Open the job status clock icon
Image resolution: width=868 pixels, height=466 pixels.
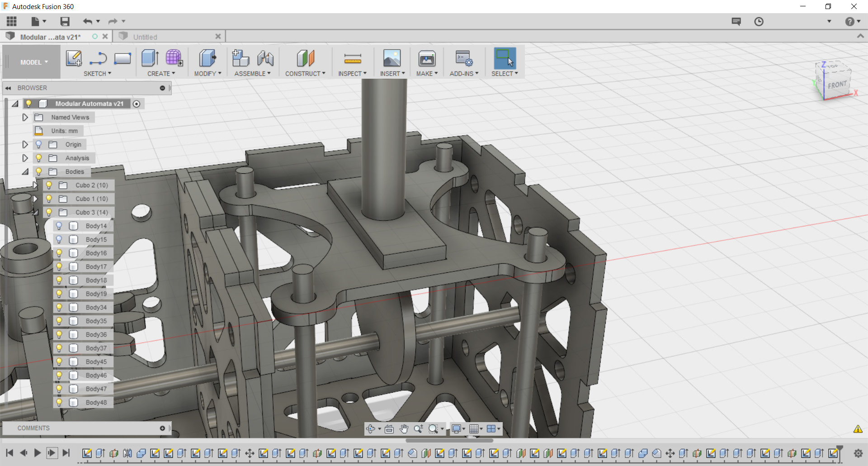[x=759, y=21]
